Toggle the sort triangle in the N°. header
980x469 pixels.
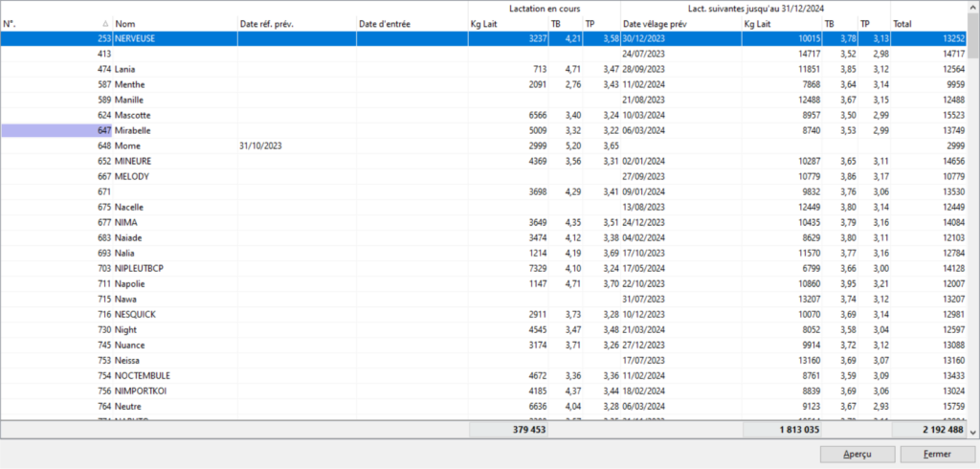(105, 24)
